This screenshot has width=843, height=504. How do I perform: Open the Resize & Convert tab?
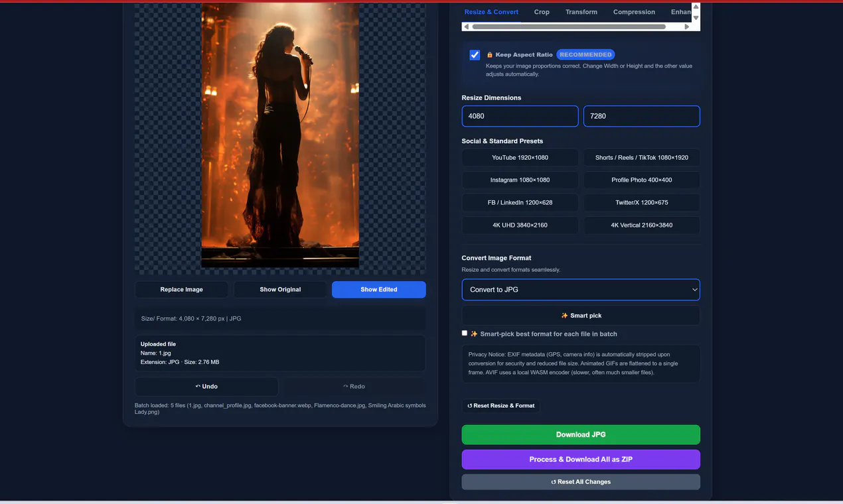(491, 12)
